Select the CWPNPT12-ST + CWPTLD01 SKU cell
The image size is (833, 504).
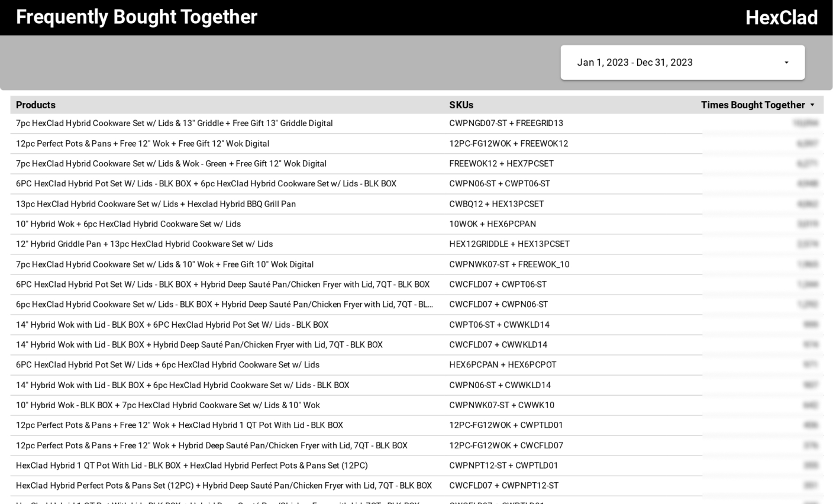503,466
